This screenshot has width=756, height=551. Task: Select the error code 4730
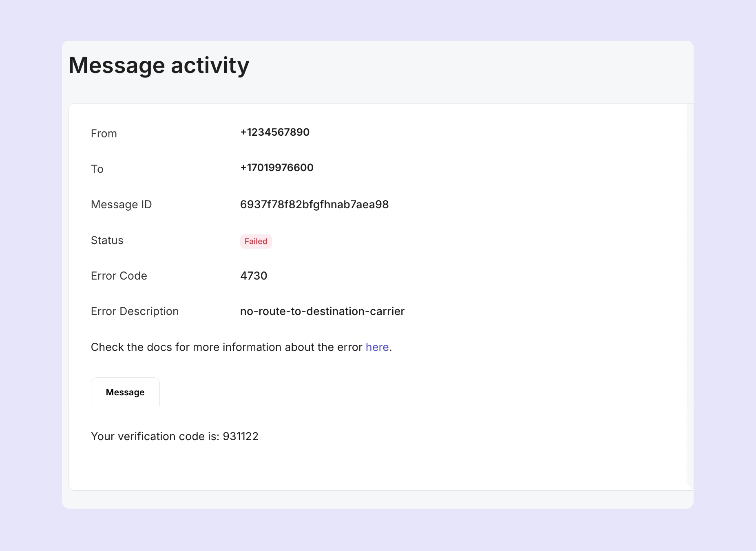[x=254, y=276]
